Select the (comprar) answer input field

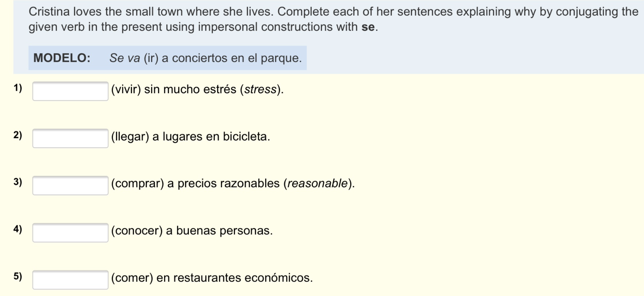(70, 185)
